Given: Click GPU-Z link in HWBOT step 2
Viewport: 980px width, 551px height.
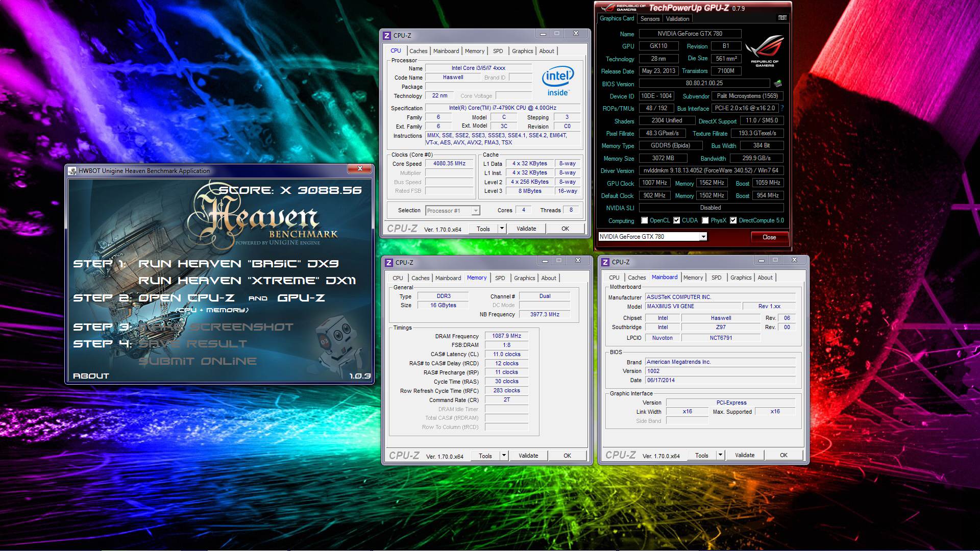Looking at the screenshot, I should coord(301,298).
